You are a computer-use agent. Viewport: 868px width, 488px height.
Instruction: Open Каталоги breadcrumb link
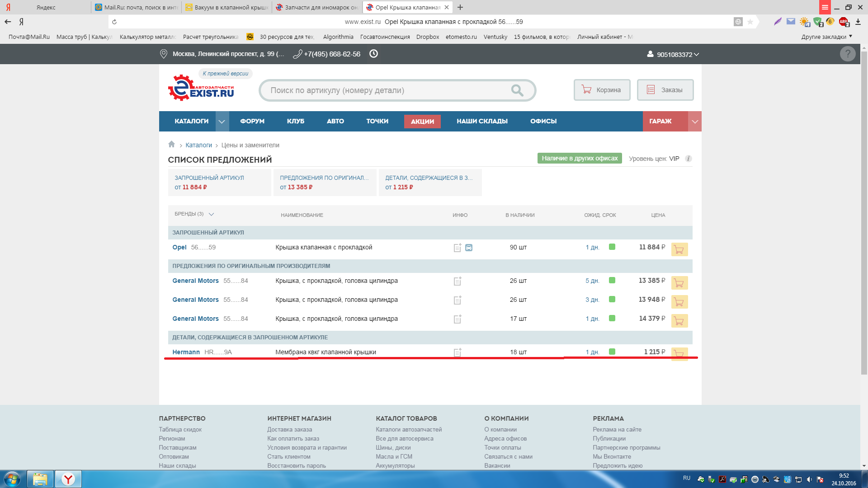(x=198, y=145)
